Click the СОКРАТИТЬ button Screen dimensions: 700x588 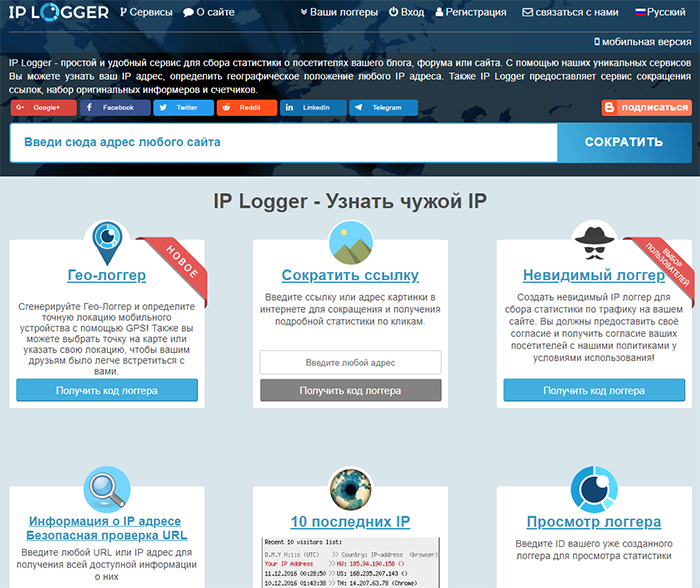[x=624, y=142]
